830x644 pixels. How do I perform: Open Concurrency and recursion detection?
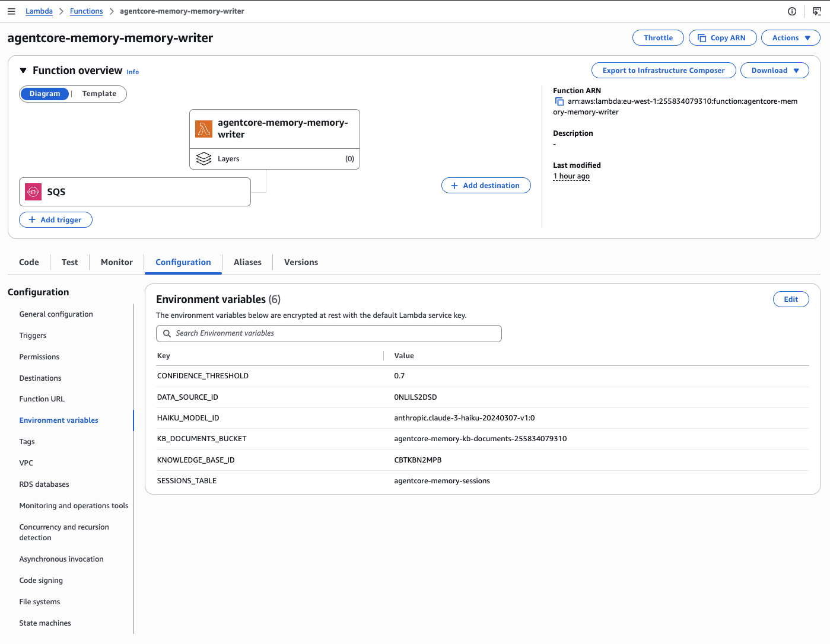tap(64, 533)
